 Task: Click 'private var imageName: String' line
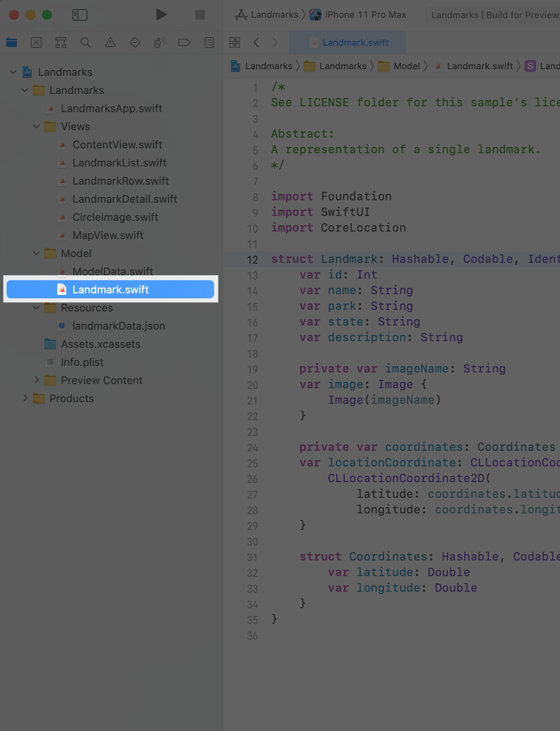point(402,369)
